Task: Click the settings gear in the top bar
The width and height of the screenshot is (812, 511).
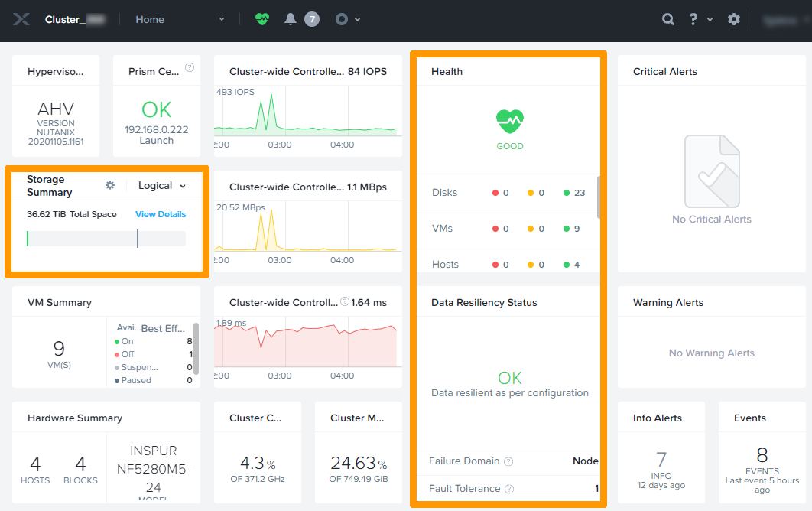Action: click(x=734, y=19)
